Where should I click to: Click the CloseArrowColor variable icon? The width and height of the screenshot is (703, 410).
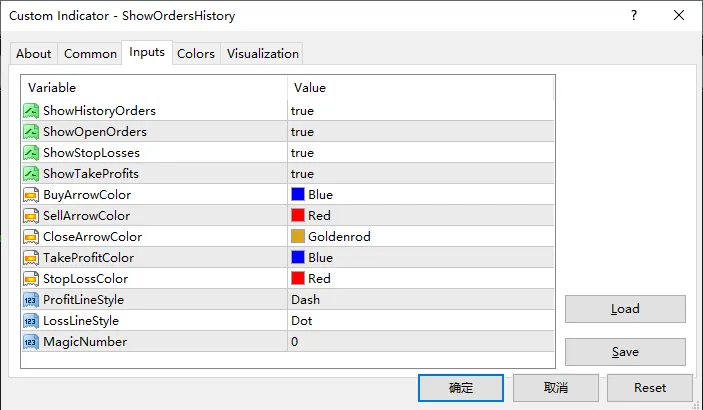tap(31, 237)
